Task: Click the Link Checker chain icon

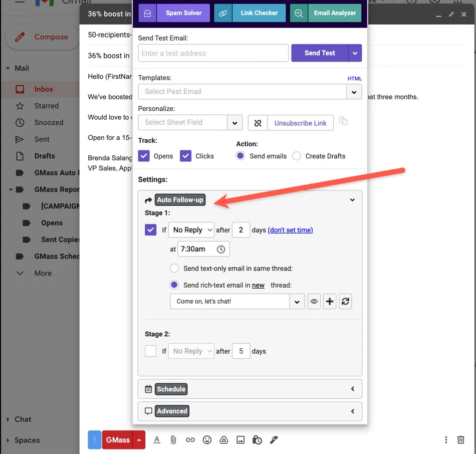Action: [223, 13]
